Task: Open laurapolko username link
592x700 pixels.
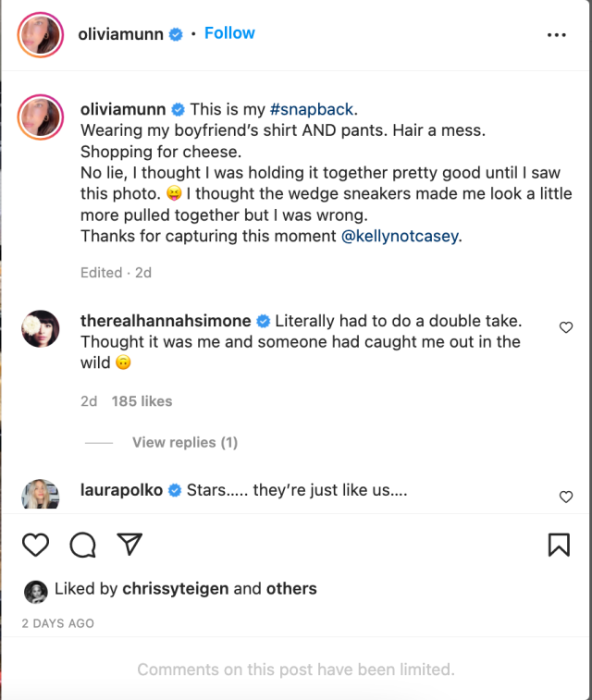Action: tap(121, 490)
